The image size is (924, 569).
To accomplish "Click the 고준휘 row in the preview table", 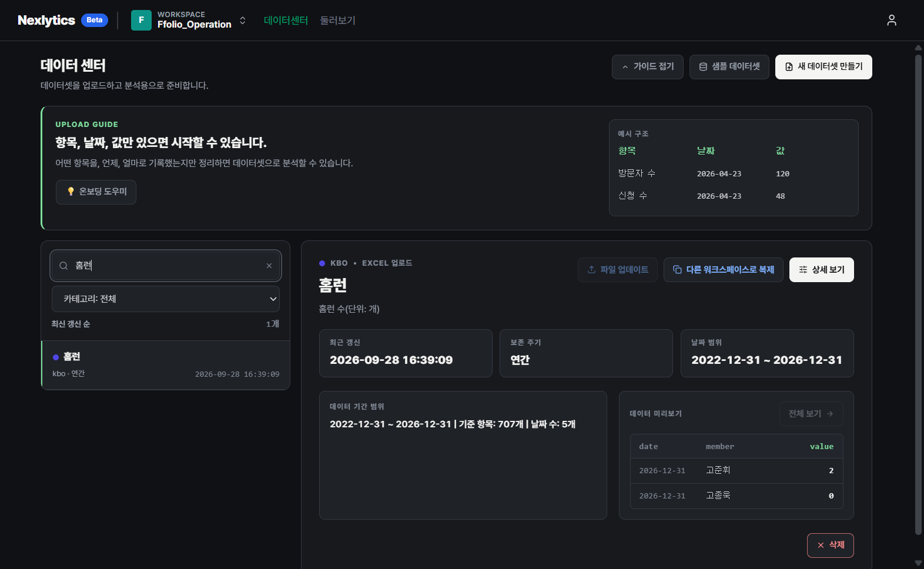I will pyautogui.click(x=736, y=471).
